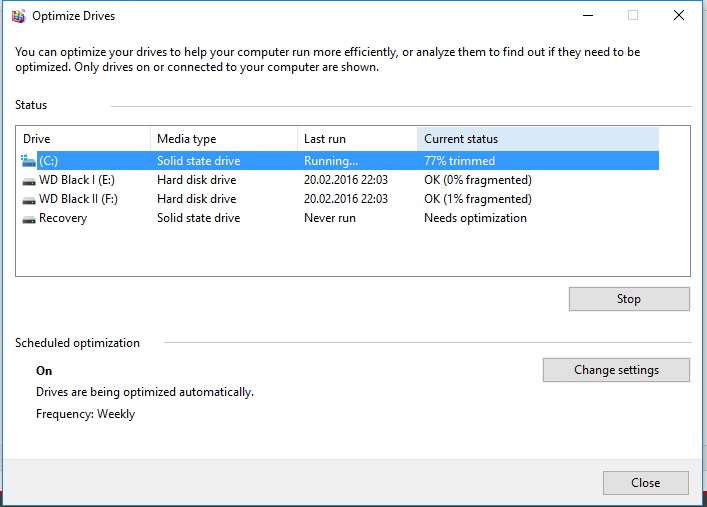The image size is (707, 507).
Task: Click the Close button at bottom
Action: pos(646,483)
